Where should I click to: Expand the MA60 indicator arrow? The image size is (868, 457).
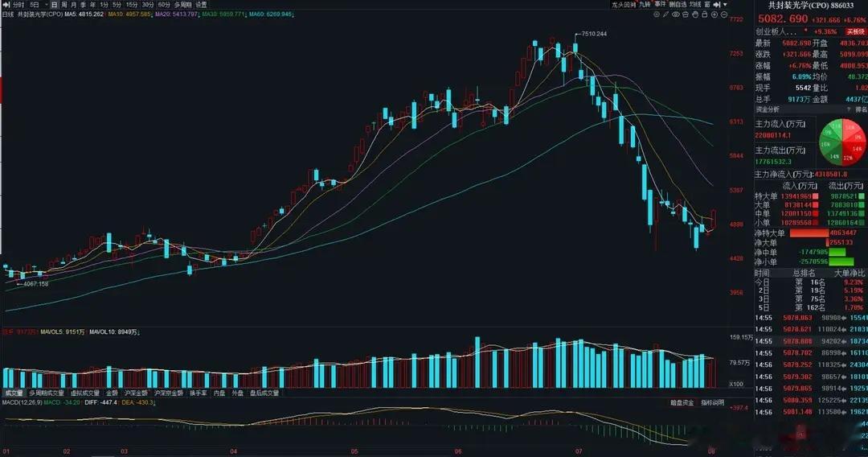point(293,15)
